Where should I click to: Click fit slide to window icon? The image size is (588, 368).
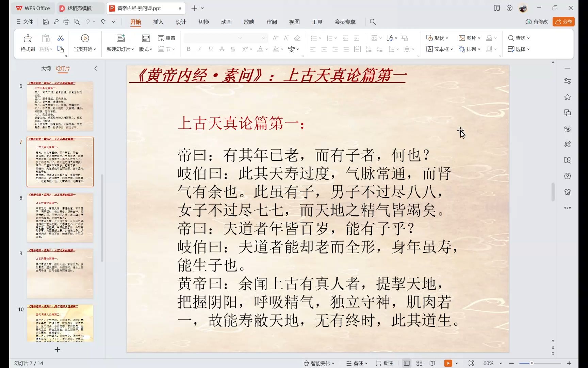471,363
